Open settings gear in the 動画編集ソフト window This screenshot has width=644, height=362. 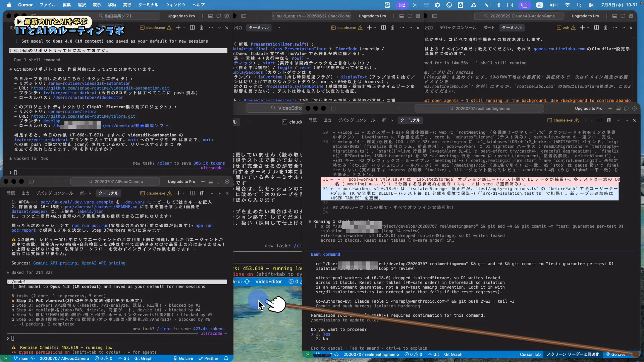[227, 16]
